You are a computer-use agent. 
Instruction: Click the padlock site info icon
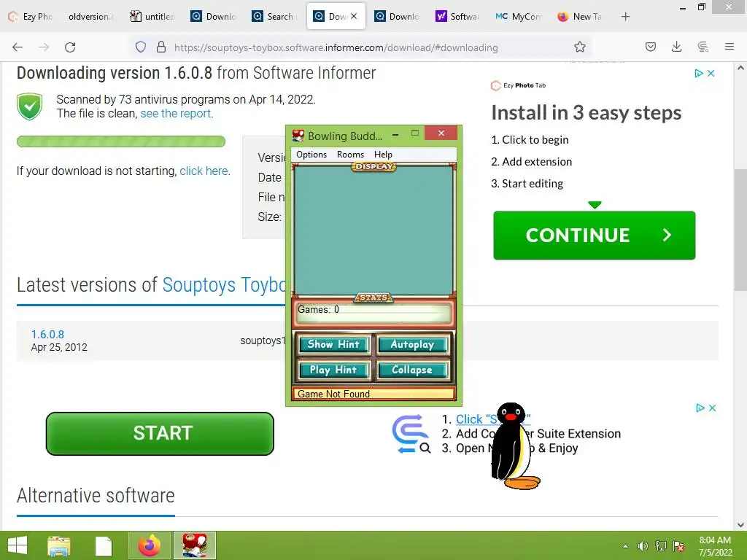point(161,47)
